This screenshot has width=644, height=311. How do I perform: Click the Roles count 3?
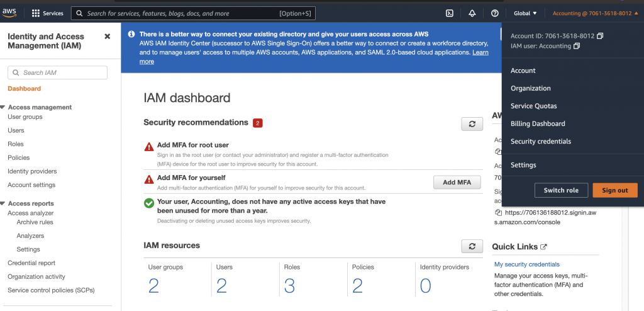point(289,285)
